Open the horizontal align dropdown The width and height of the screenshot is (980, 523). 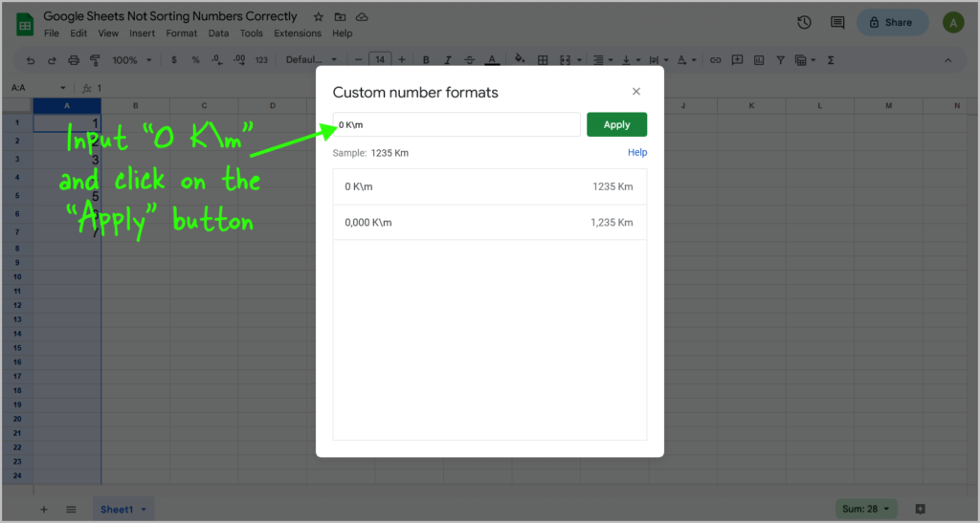603,60
